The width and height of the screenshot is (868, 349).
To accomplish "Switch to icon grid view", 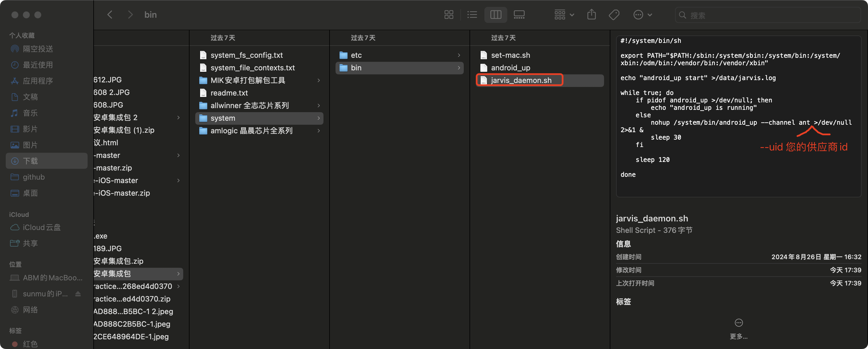I will (449, 15).
